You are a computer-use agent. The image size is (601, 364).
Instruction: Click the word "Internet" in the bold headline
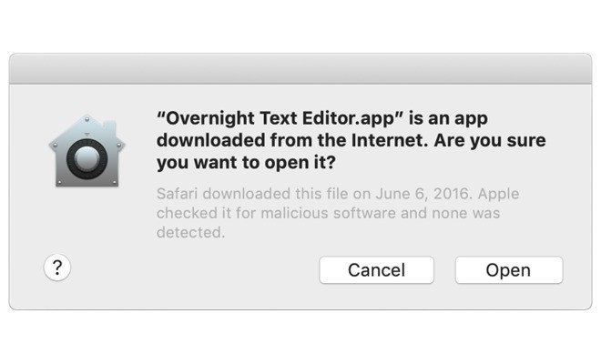[389, 140]
